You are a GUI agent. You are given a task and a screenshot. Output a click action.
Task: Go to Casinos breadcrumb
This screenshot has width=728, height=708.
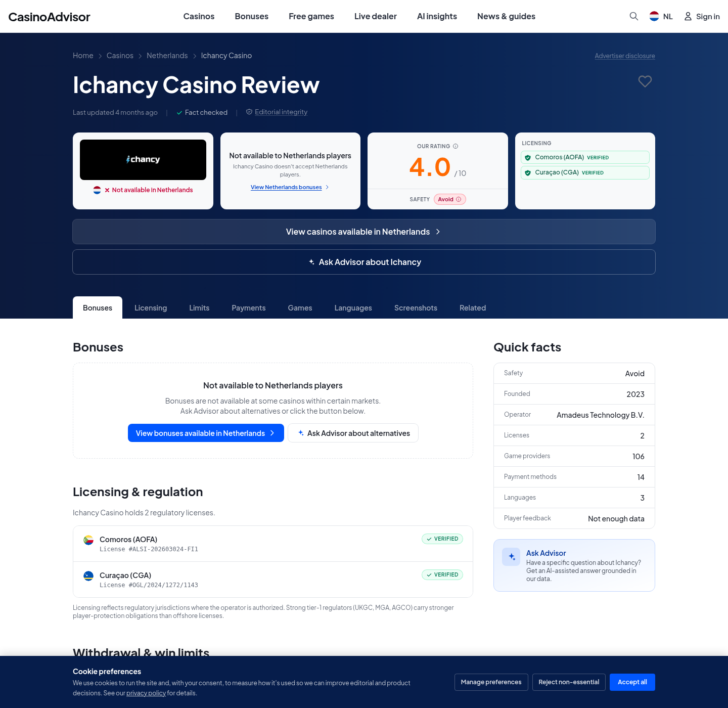(120, 56)
